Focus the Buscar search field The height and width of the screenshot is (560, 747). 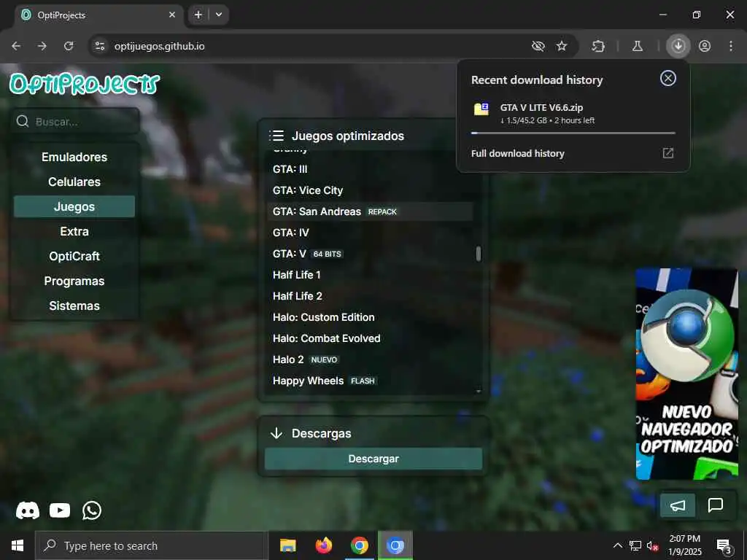75,122
